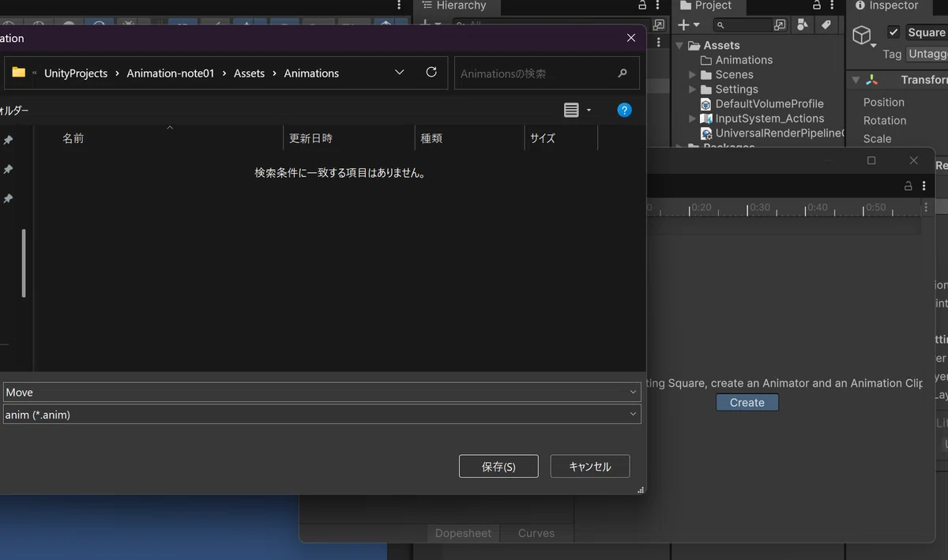Image resolution: width=948 pixels, height=560 pixels.
Task: Open the view options dropdown arrow
Action: click(589, 111)
